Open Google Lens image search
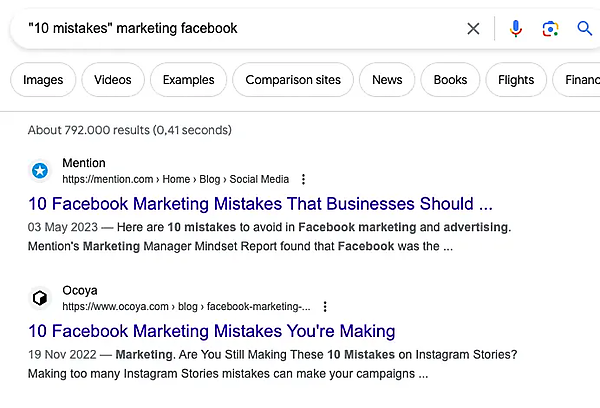 coord(550,28)
